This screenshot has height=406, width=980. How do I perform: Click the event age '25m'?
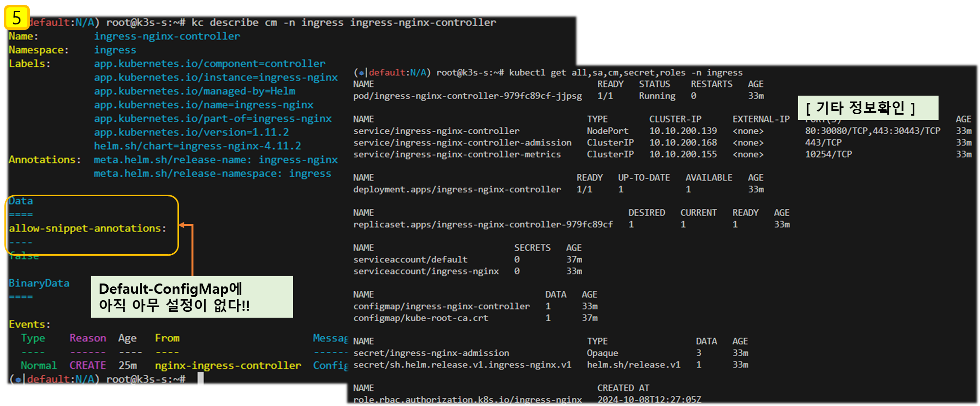tap(127, 365)
